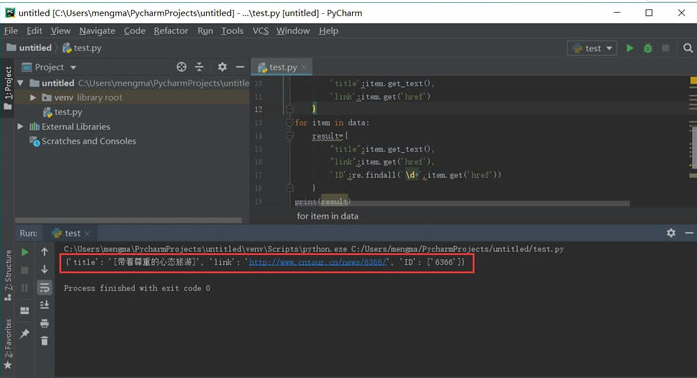Open the Edit menu
Image resolution: width=697 pixels, height=378 pixels.
click(x=34, y=31)
